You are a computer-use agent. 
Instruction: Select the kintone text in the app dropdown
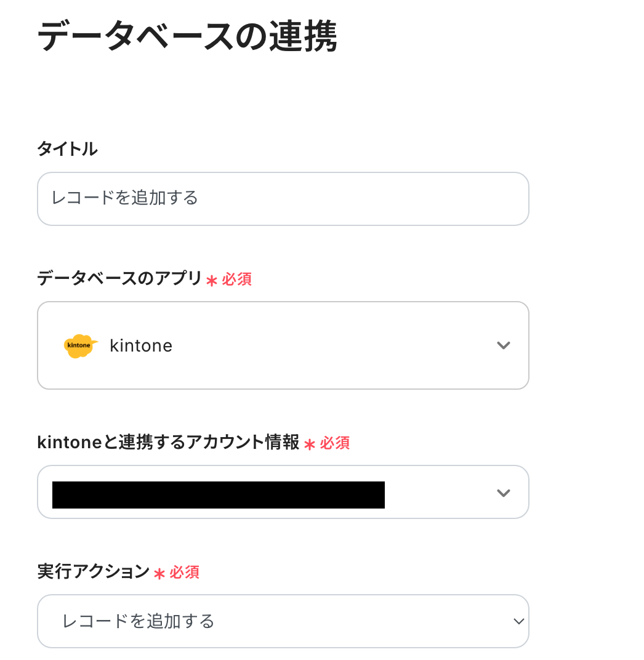(x=141, y=346)
